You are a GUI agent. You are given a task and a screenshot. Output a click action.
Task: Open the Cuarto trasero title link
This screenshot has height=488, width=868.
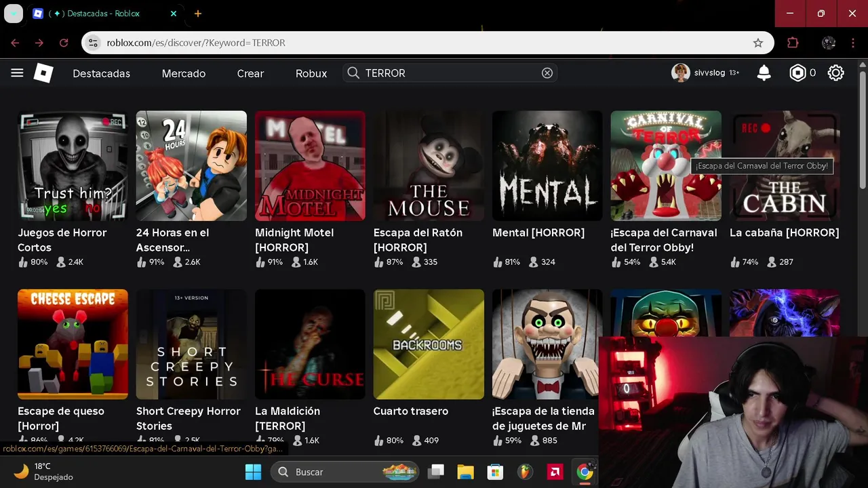click(411, 411)
